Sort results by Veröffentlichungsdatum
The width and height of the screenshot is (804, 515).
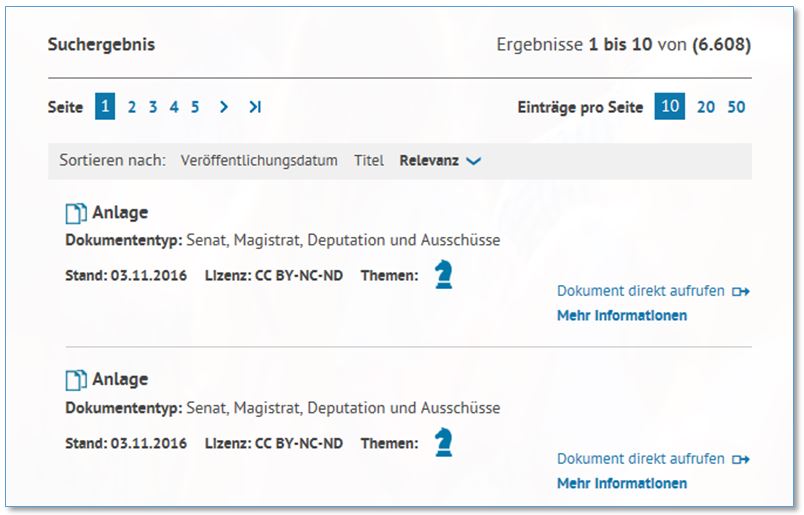click(259, 160)
